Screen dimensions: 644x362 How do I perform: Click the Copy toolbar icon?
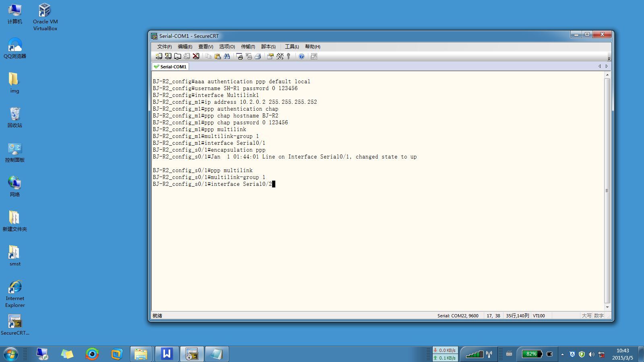point(208,56)
